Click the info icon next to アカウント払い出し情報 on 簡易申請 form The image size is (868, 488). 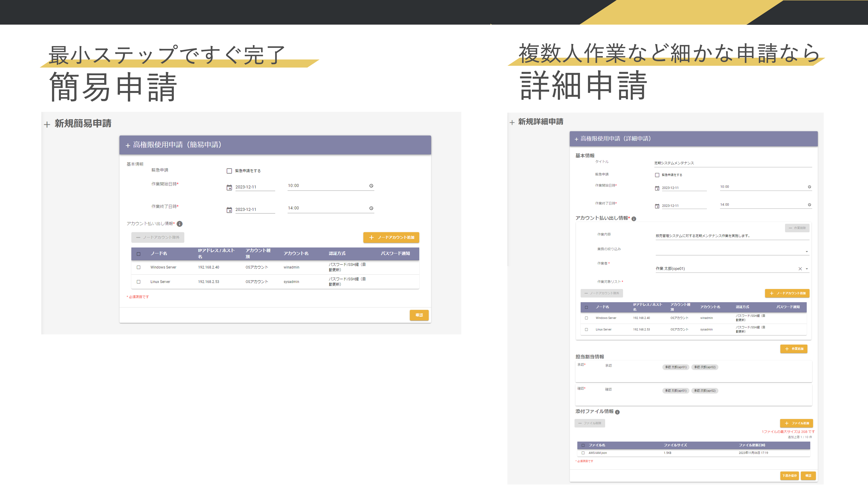tap(180, 224)
